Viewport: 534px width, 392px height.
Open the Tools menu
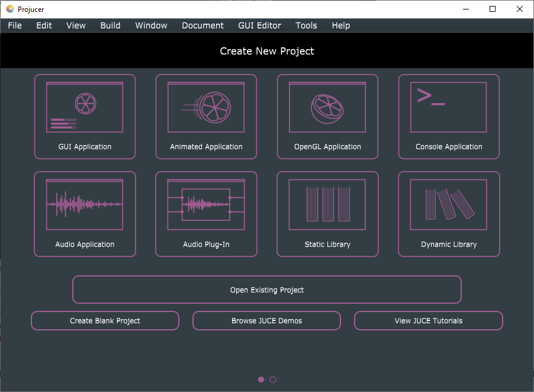[306, 25]
